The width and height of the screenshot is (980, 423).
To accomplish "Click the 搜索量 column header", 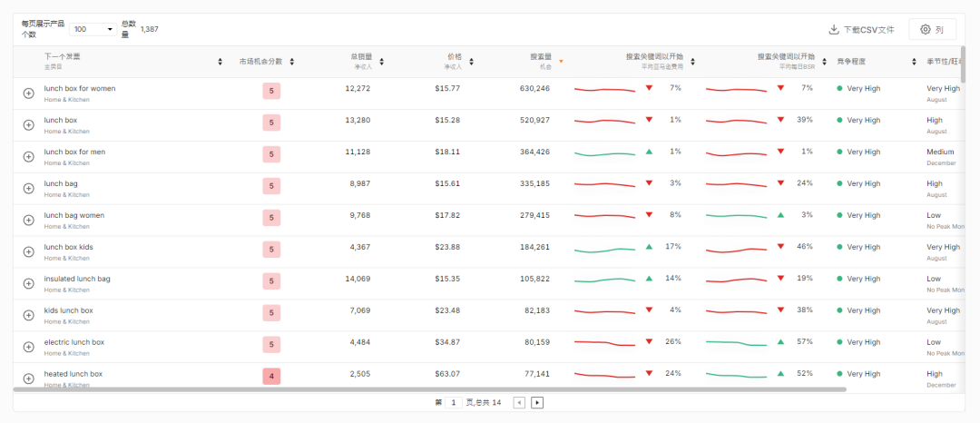I will click(541, 56).
